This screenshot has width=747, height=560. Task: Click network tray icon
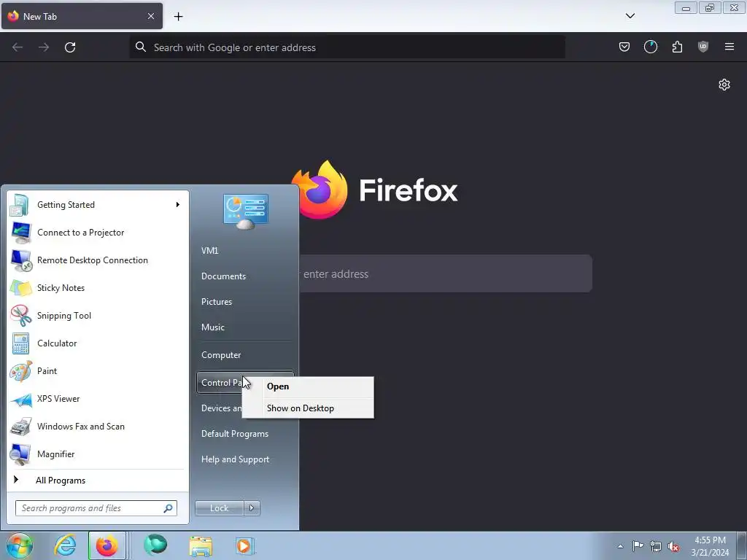[x=656, y=546]
